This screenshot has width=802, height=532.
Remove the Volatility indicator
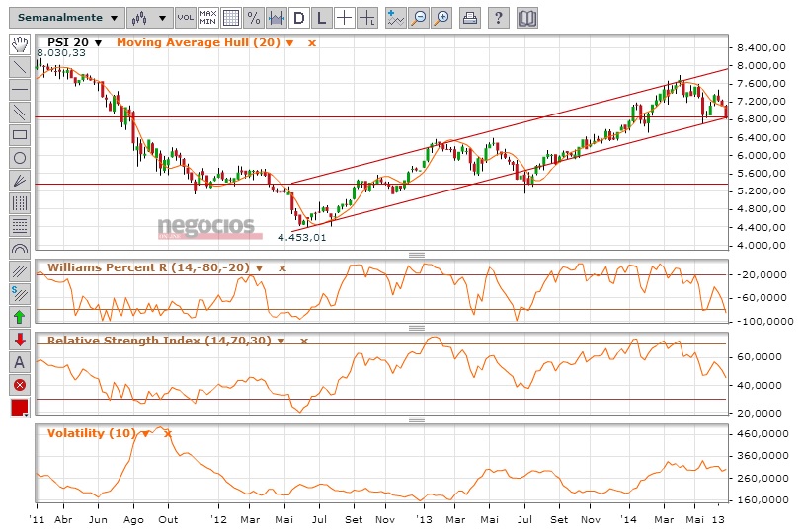pyautogui.click(x=167, y=434)
